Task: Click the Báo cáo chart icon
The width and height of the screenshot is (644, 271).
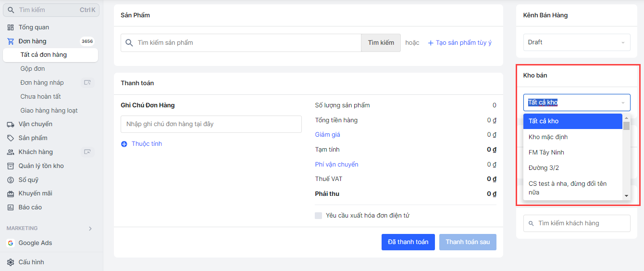Action: [x=11, y=207]
